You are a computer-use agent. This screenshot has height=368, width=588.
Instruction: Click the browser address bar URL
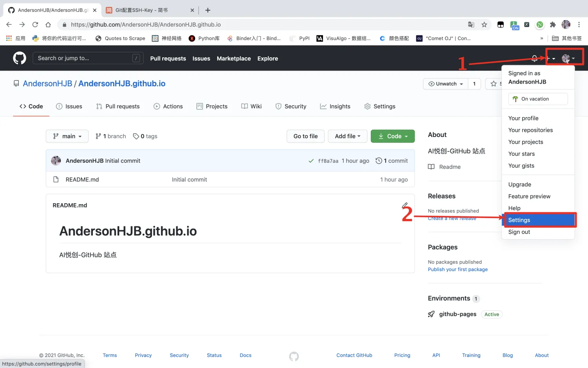pyautogui.click(x=146, y=24)
